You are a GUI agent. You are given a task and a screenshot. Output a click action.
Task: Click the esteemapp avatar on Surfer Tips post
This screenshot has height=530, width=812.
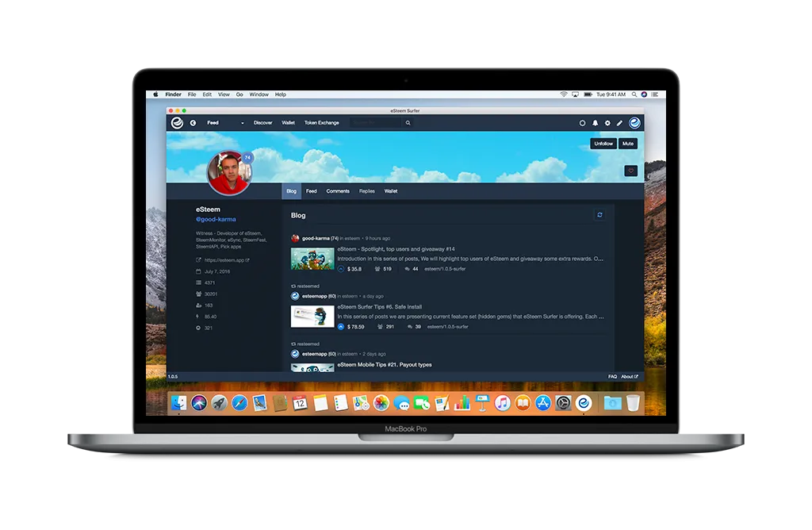coord(295,297)
